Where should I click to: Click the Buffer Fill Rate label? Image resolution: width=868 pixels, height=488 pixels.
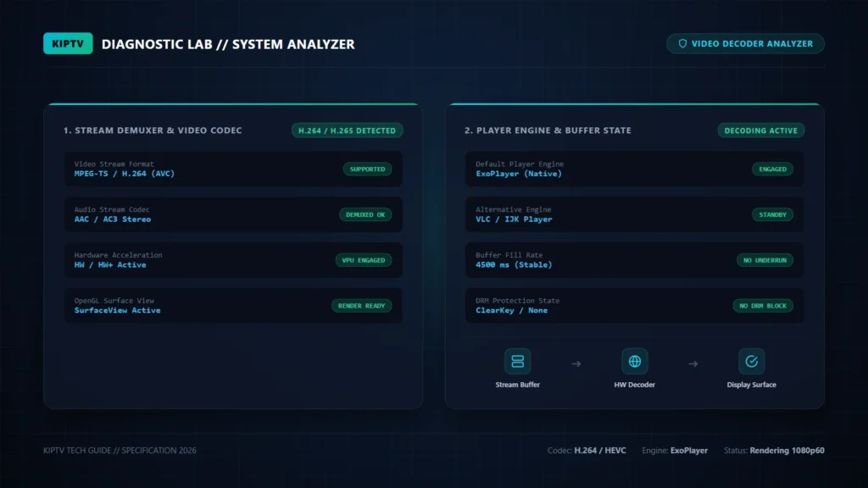click(x=509, y=255)
